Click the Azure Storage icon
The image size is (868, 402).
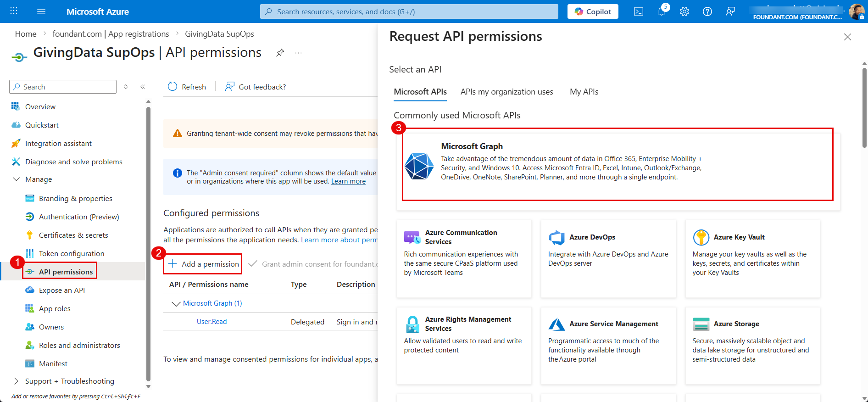tap(701, 324)
